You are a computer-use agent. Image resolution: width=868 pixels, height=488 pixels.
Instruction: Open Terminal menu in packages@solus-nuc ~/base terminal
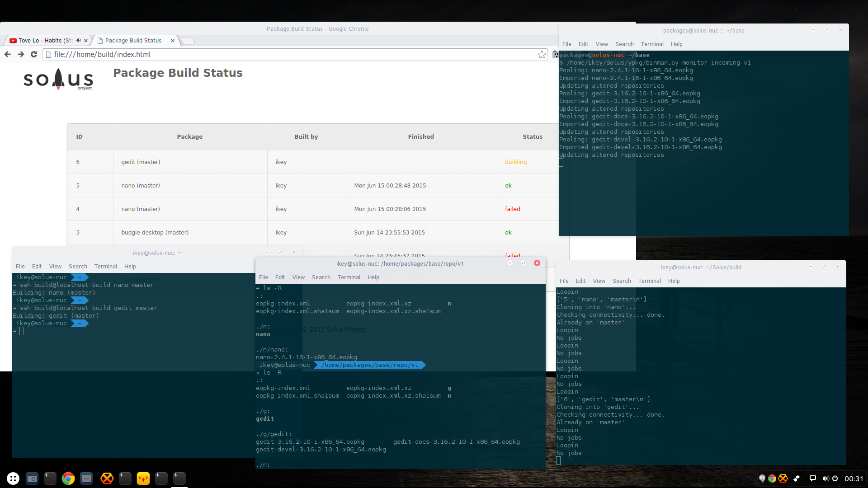tap(652, 44)
